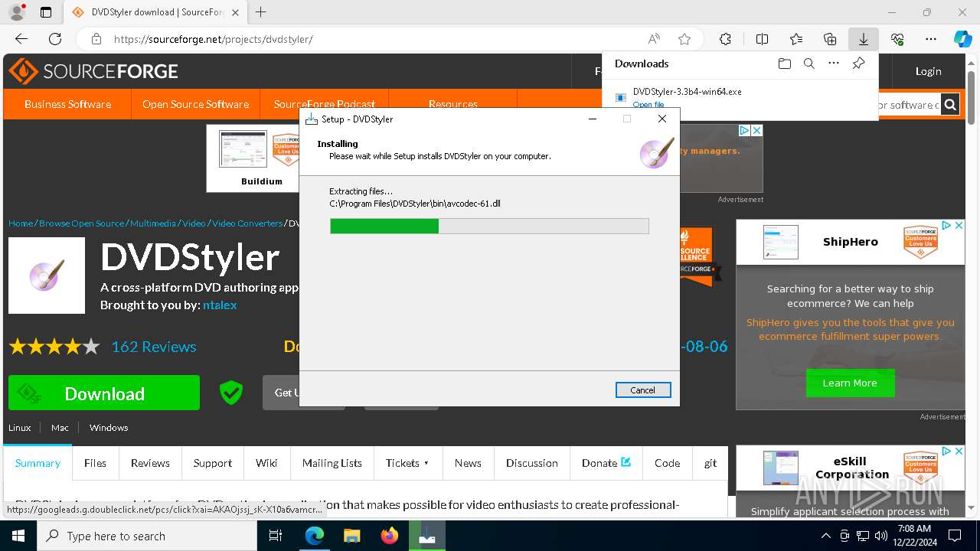Screen dimensions: 980x551
Task: Open the Support tab
Action: [213, 463]
